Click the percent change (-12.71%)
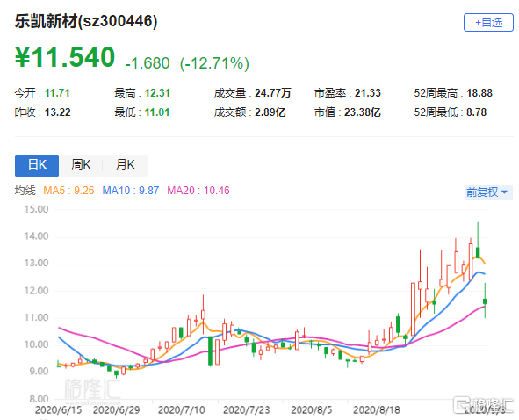The height and width of the screenshot is (420, 519). (x=214, y=63)
